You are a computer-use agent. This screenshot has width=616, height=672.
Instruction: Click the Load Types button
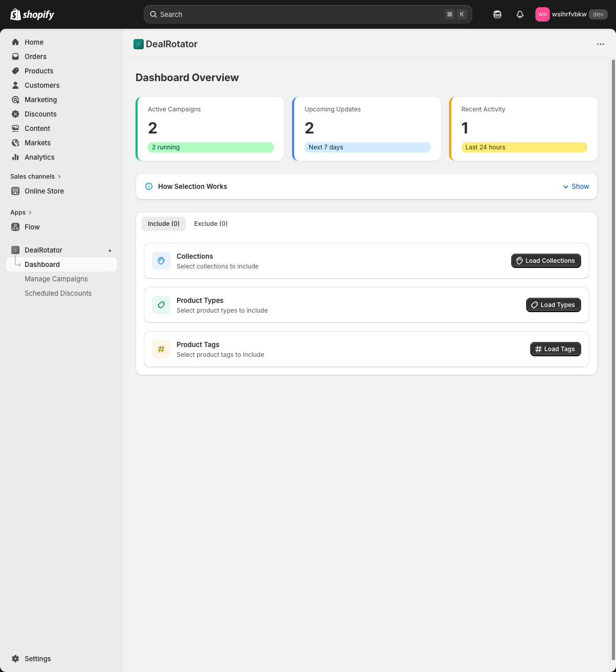[553, 305]
